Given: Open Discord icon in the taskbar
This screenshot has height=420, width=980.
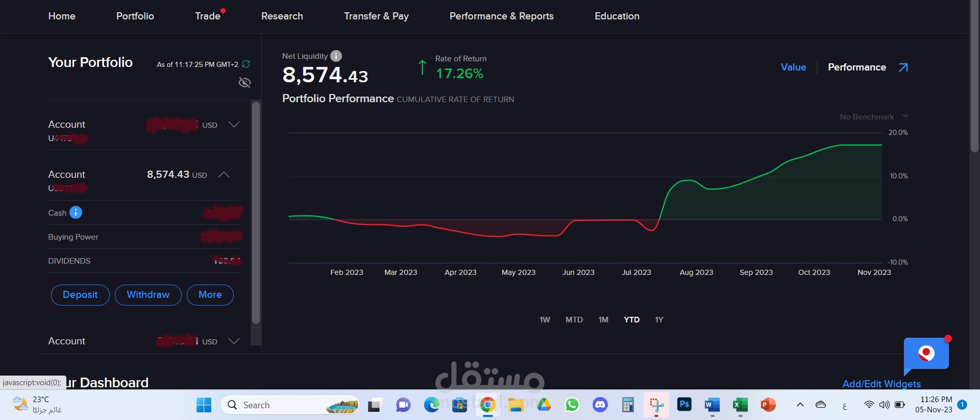Looking at the screenshot, I should click(600, 405).
